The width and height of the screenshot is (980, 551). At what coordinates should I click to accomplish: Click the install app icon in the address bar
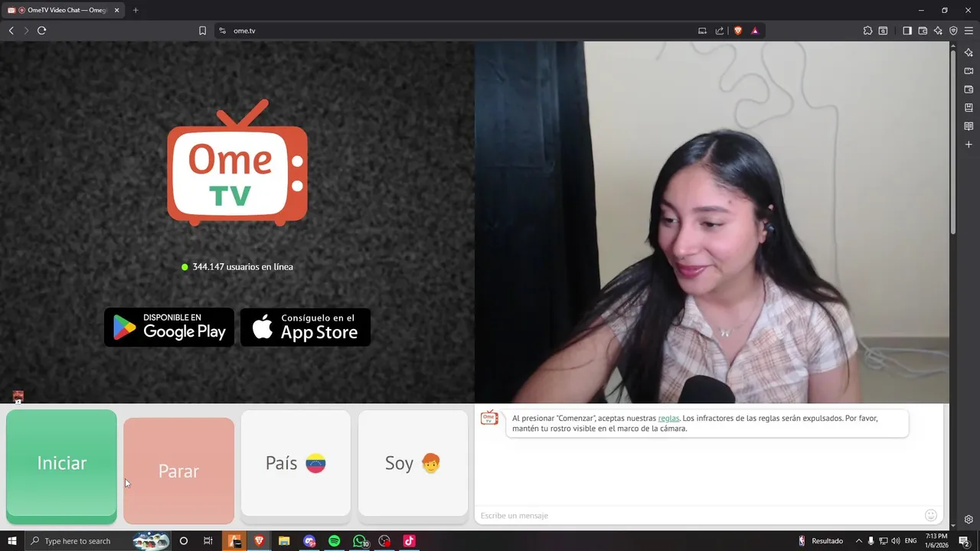702,31
